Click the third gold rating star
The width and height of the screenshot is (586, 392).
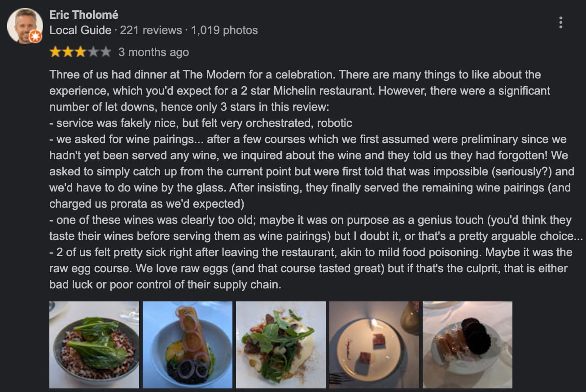point(80,52)
